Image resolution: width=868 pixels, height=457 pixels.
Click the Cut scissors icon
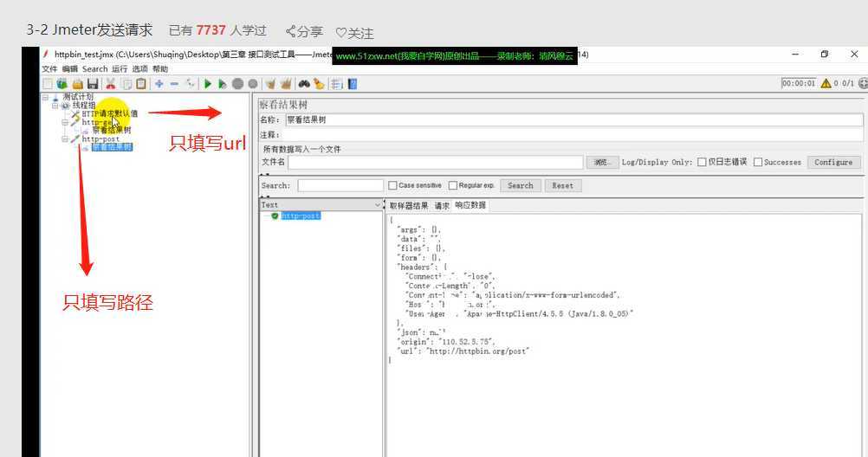(x=111, y=84)
